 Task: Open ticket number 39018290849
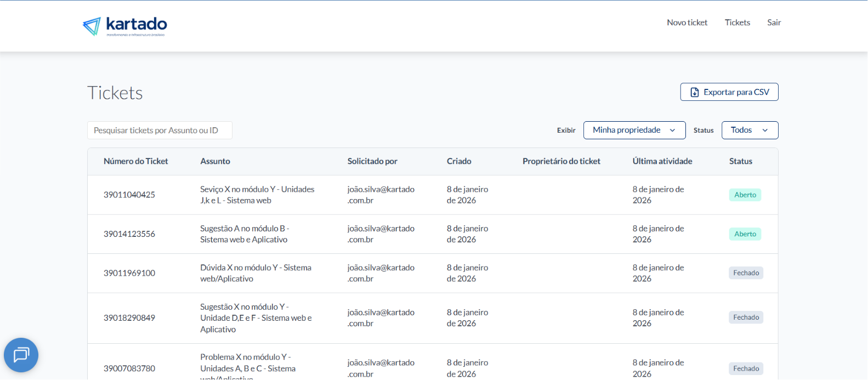129,318
